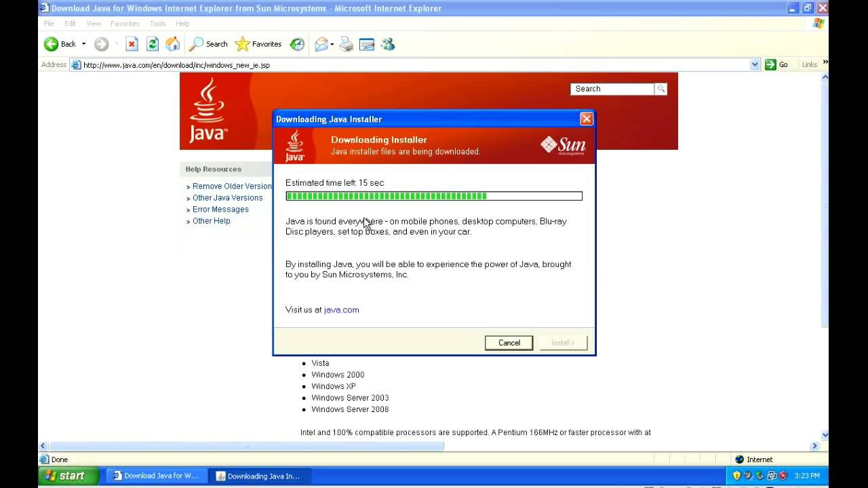Open the Remove Older Versions link

231,186
